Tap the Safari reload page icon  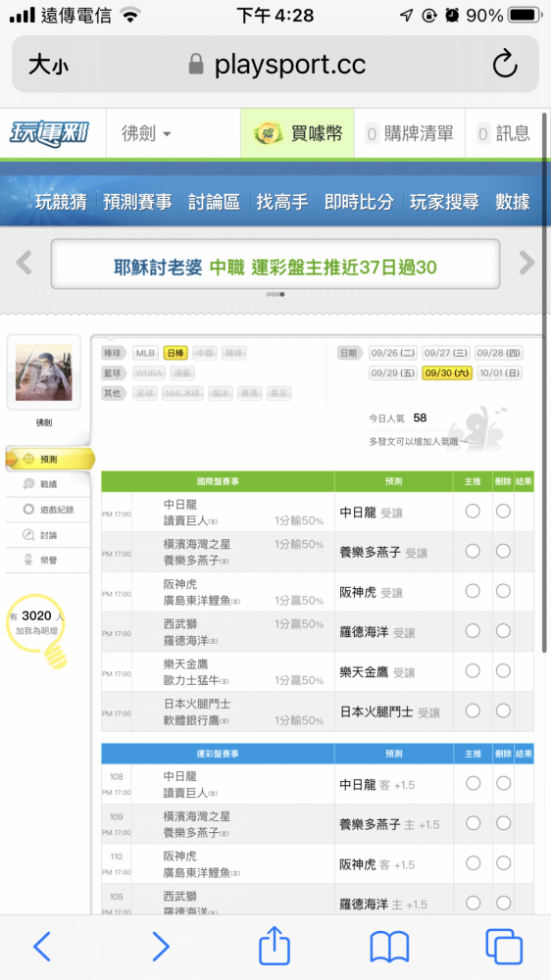pos(504,64)
